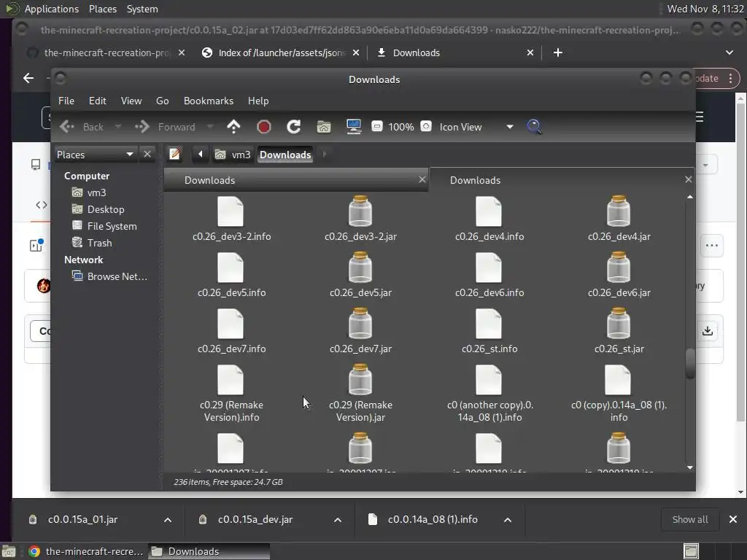This screenshot has width=747, height=560.
Task: Stop loading with the red stop icon
Action: (263, 127)
